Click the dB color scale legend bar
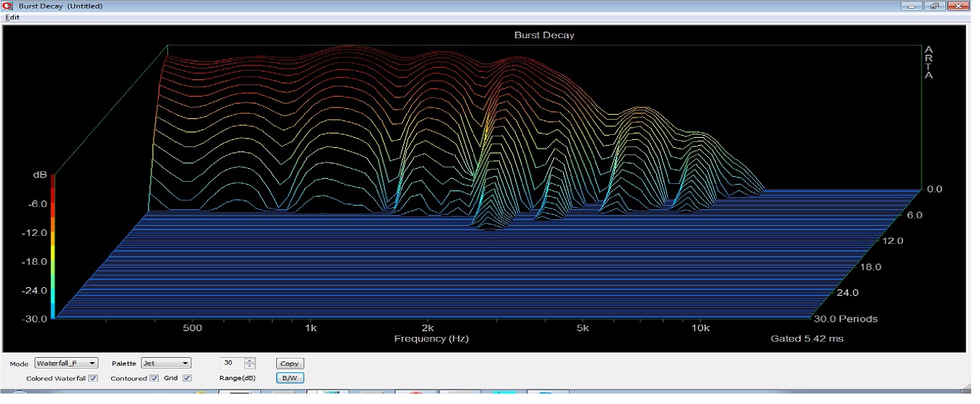The image size is (980, 404). click(x=53, y=245)
